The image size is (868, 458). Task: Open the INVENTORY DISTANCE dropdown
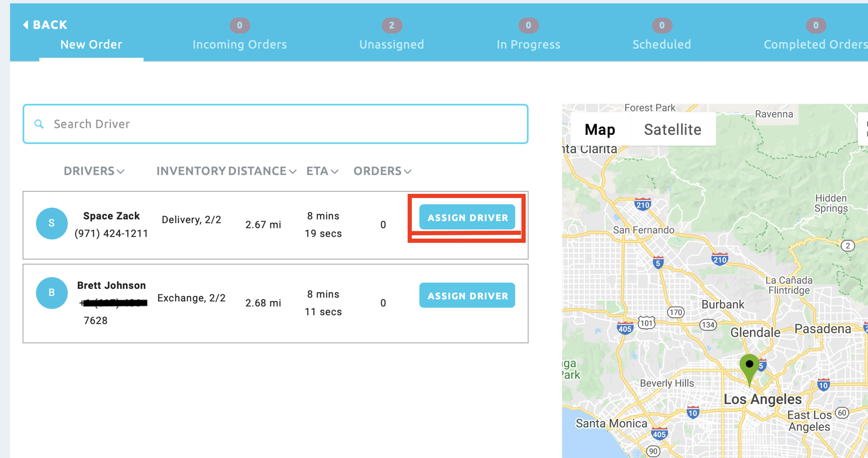tap(226, 171)
